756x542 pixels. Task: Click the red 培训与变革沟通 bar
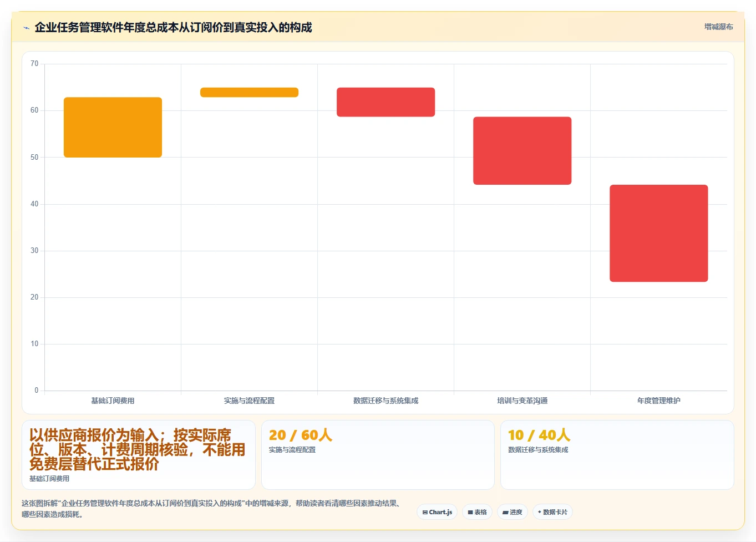click(522, 150)
